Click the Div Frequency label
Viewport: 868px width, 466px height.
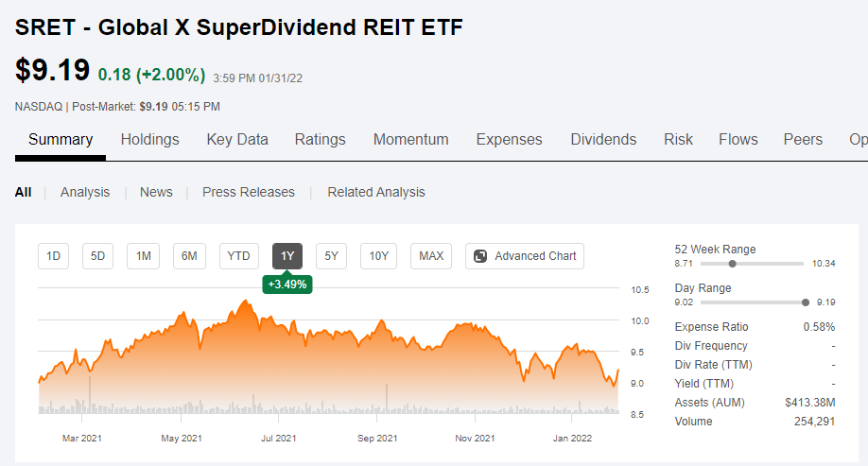pyautogui.click(x=711, y=346)
